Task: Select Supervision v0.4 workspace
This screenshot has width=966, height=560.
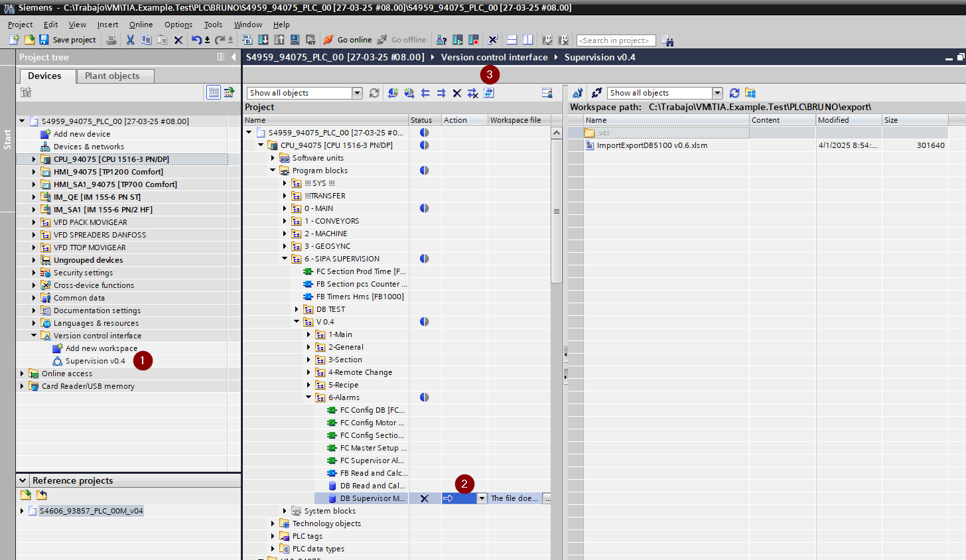Action: coord(95,361)
